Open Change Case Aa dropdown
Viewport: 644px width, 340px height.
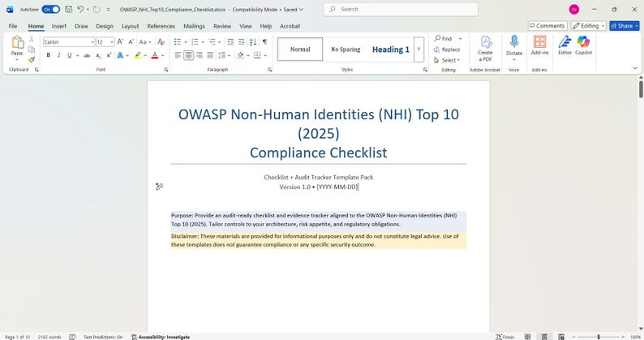[145, 42]
